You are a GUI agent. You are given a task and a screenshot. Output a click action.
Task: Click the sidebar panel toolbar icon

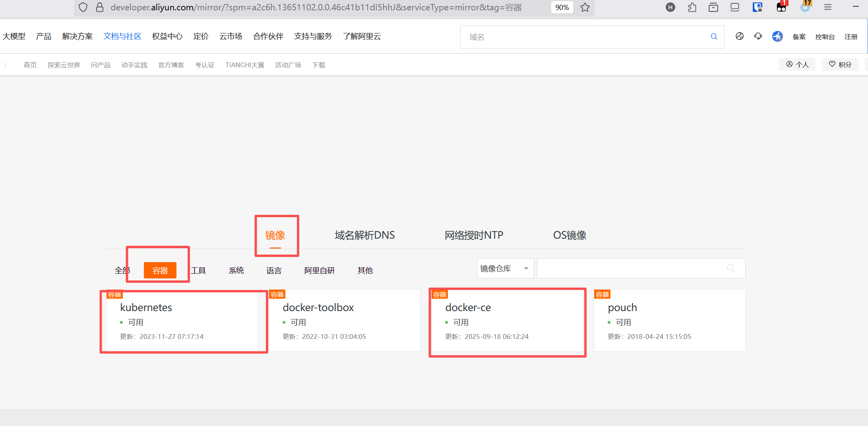coord(735,7)
